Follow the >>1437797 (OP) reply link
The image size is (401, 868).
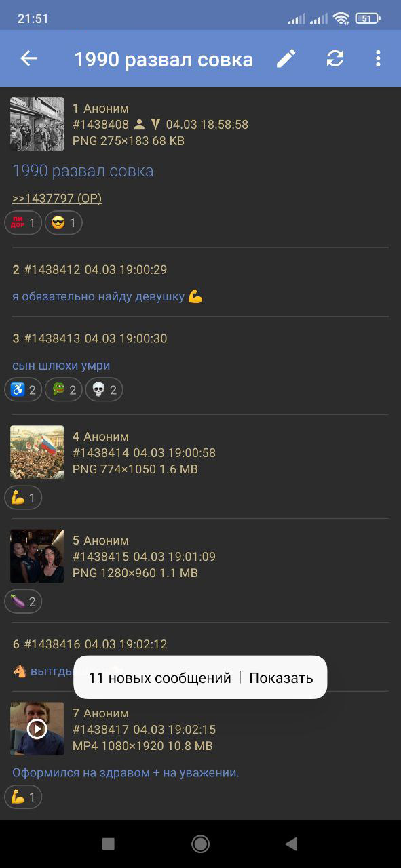(x=57, y=198)
